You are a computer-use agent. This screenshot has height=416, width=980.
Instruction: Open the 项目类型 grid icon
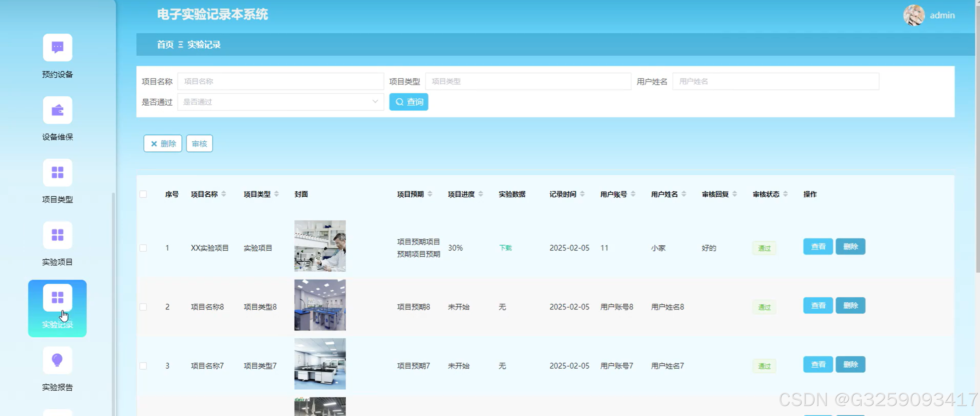pos(58,172)
